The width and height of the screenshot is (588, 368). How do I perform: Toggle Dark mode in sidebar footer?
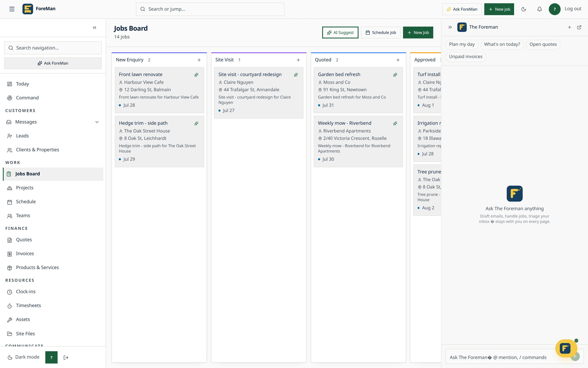point(23,357)
